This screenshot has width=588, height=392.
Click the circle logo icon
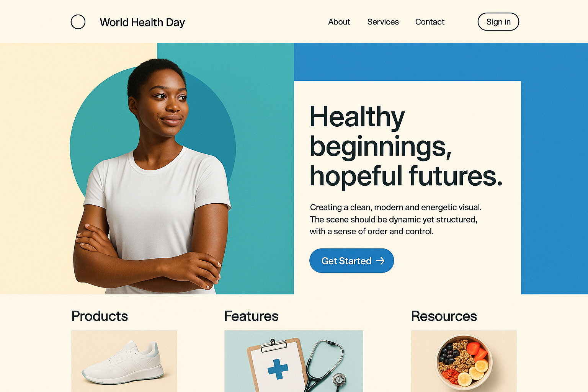[78, 22]
